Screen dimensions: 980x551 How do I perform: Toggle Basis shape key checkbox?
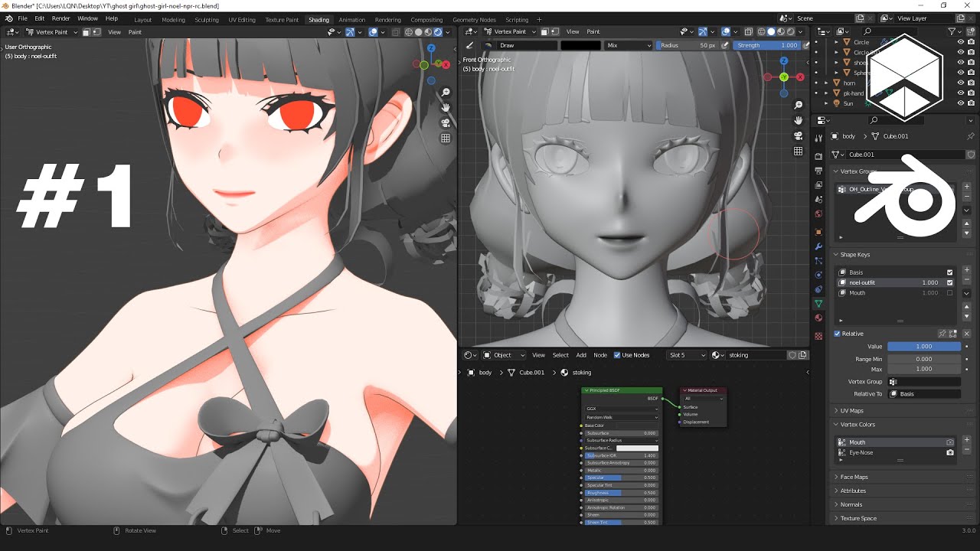(950, 272)
